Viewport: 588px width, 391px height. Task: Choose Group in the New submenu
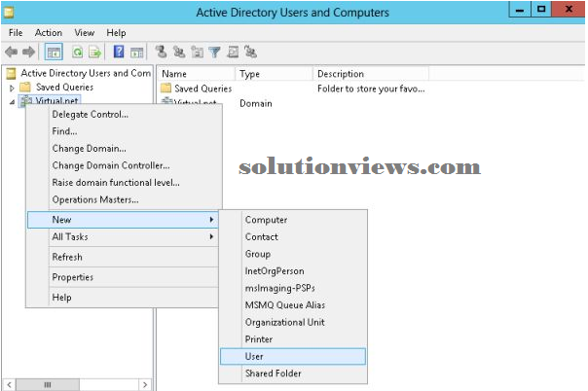click(x=293, y=254)
